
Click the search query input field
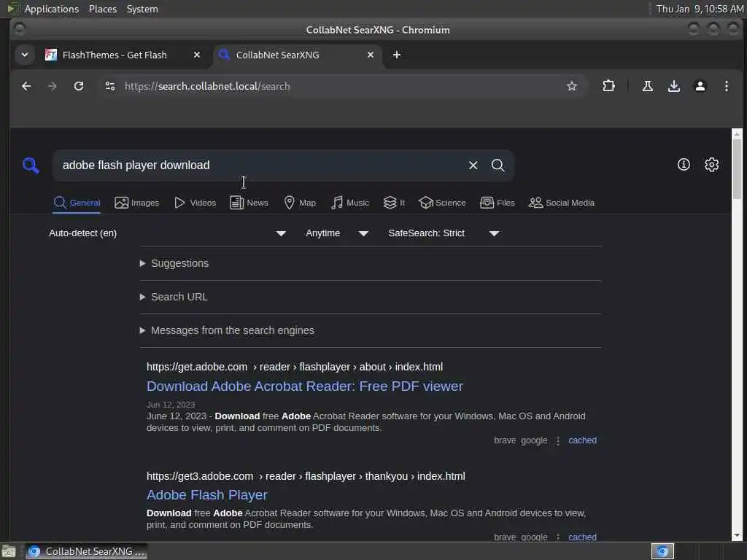[x=260, y=166]
